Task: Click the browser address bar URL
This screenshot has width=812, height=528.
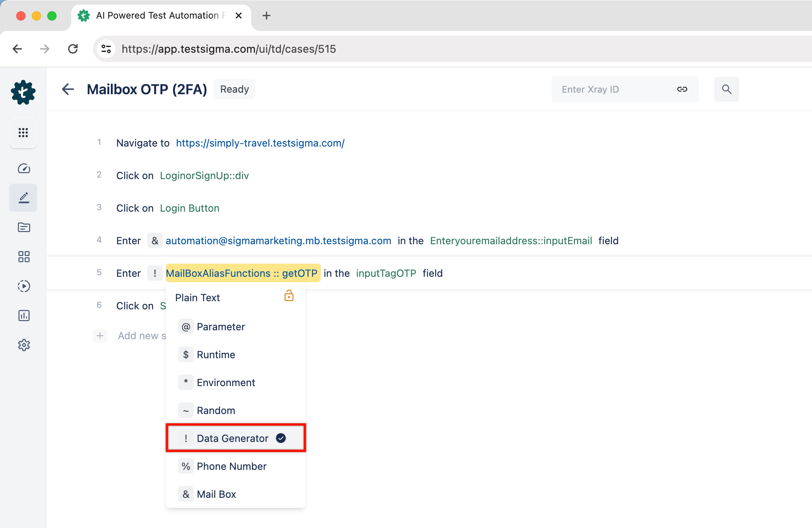Action: coord(229,49)
